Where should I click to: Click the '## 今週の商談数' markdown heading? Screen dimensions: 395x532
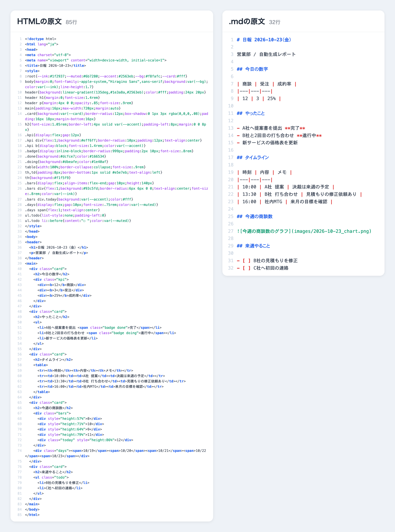[x=255, y=217]
